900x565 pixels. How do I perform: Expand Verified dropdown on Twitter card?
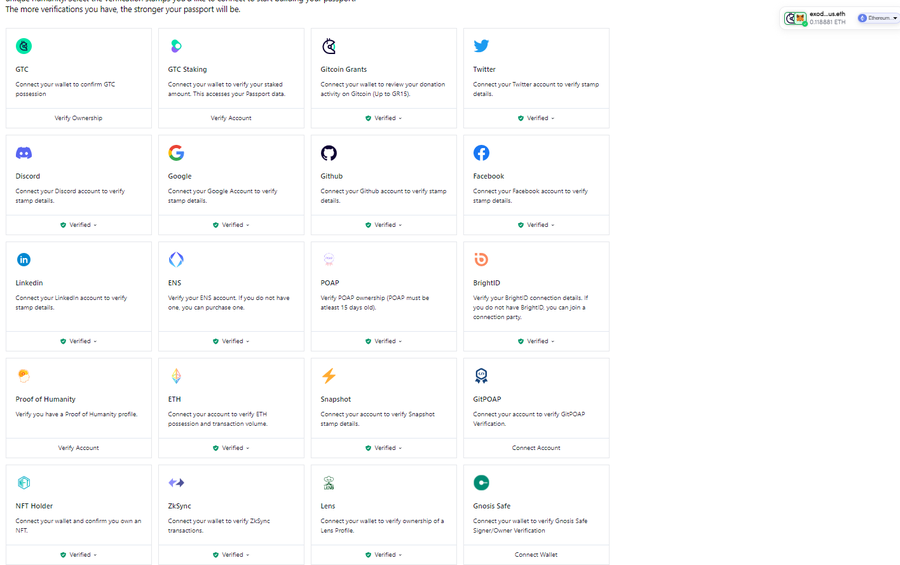tap(536, 118)
